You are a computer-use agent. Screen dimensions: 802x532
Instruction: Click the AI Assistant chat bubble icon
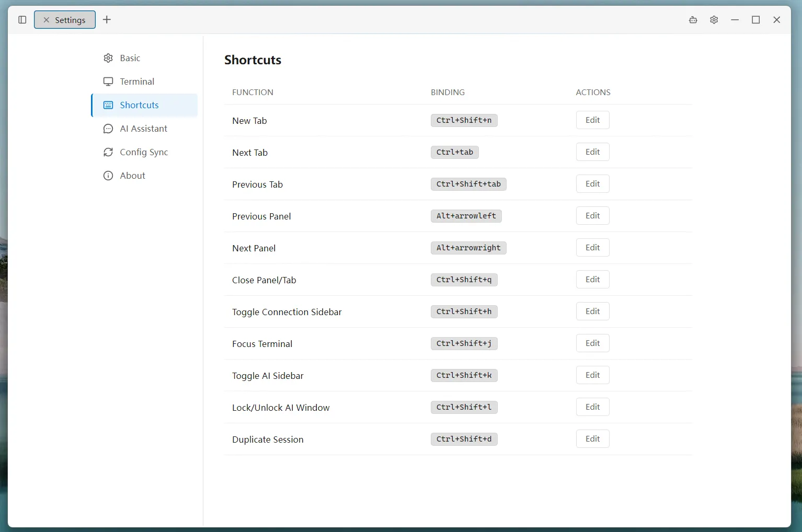108,129
